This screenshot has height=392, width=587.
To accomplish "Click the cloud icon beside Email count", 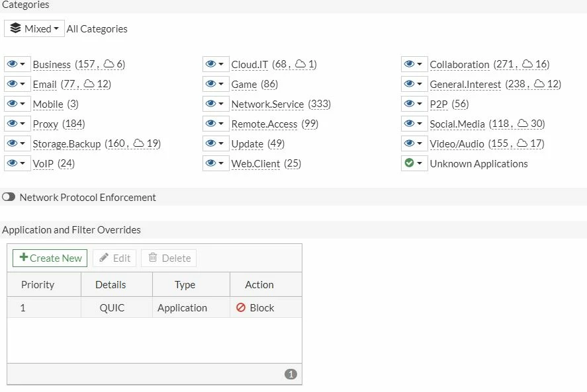I will pos(89,83).
